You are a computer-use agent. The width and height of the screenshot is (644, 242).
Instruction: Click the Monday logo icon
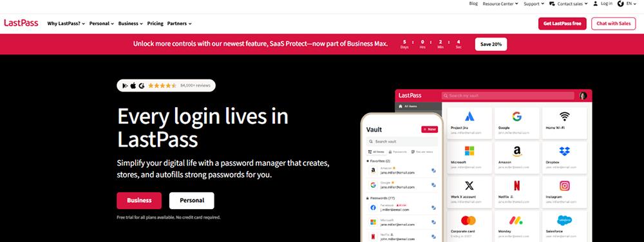516,220
